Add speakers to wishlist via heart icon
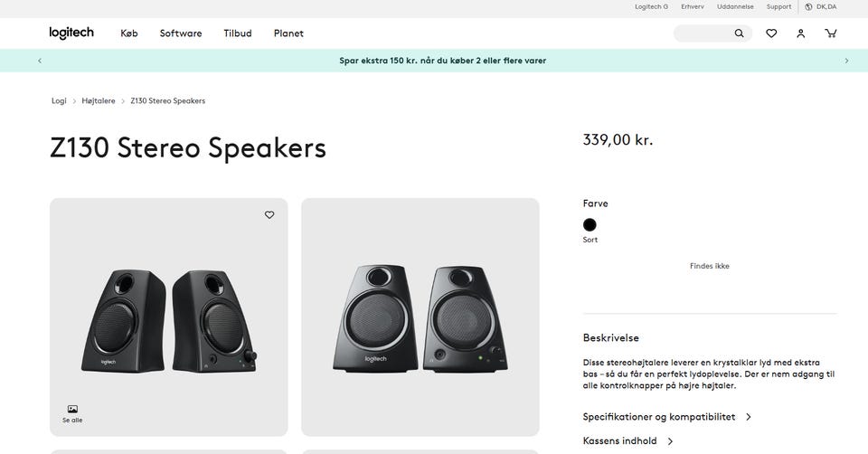The image size is (868, 454). coord(269,215)
